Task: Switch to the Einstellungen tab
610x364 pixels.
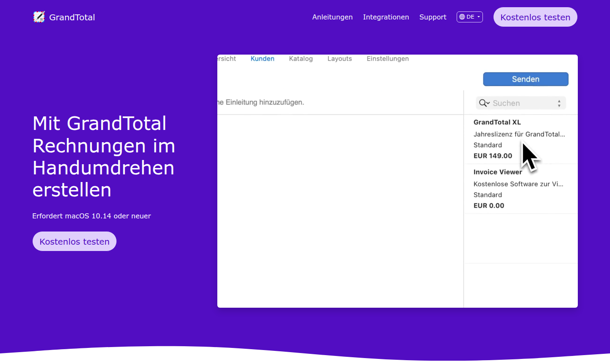Action: (388, 59)
